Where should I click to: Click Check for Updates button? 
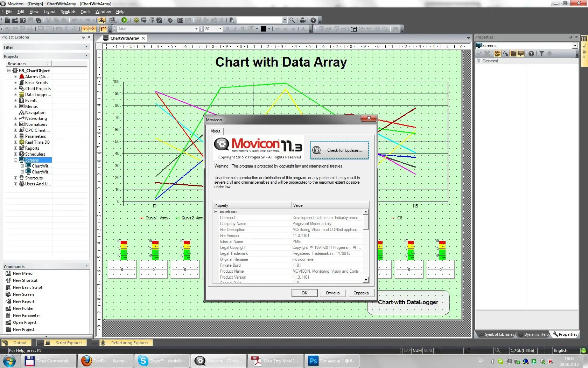339,150
